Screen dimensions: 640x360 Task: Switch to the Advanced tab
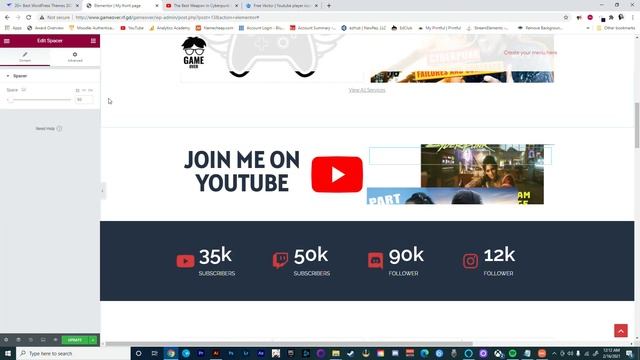pyautogui.click(x=75, y=57)
